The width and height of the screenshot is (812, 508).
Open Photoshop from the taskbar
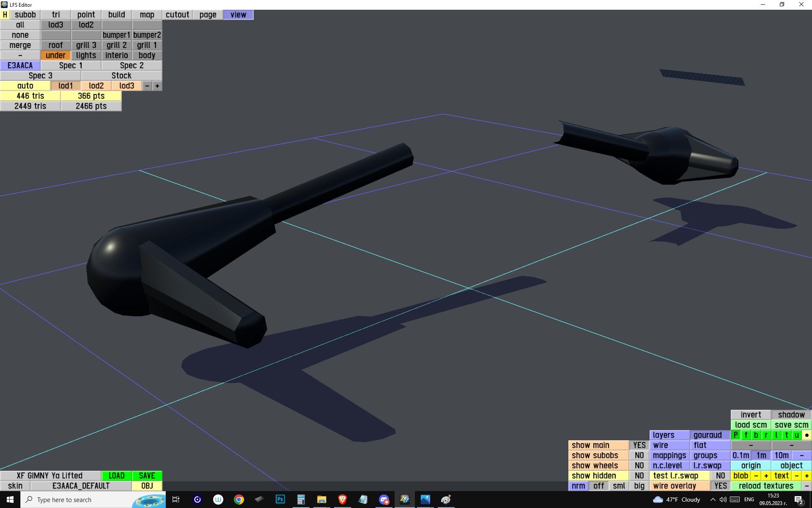pyautogui.click(x=280, y=500)
